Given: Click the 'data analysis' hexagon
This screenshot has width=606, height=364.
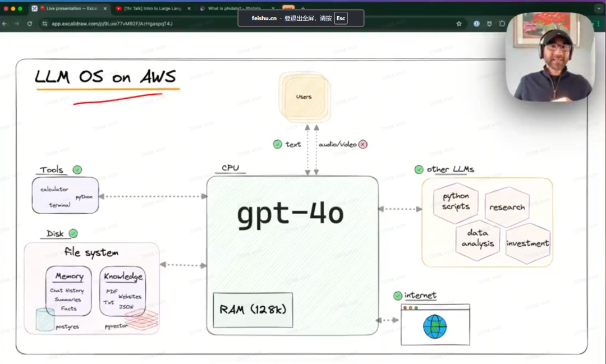Looking at the screenshot, I should (x=478, y=239).
